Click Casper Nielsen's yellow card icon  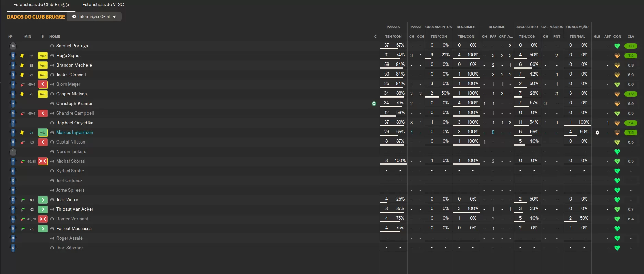click(22, 94)
